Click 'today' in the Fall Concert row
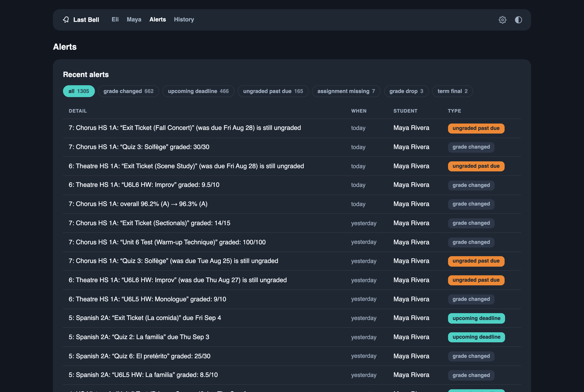 point(358,128)
